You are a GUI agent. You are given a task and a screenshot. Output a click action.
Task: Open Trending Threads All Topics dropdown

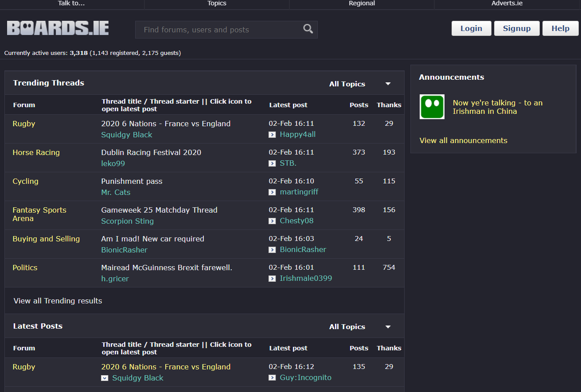tap(360, 84)
